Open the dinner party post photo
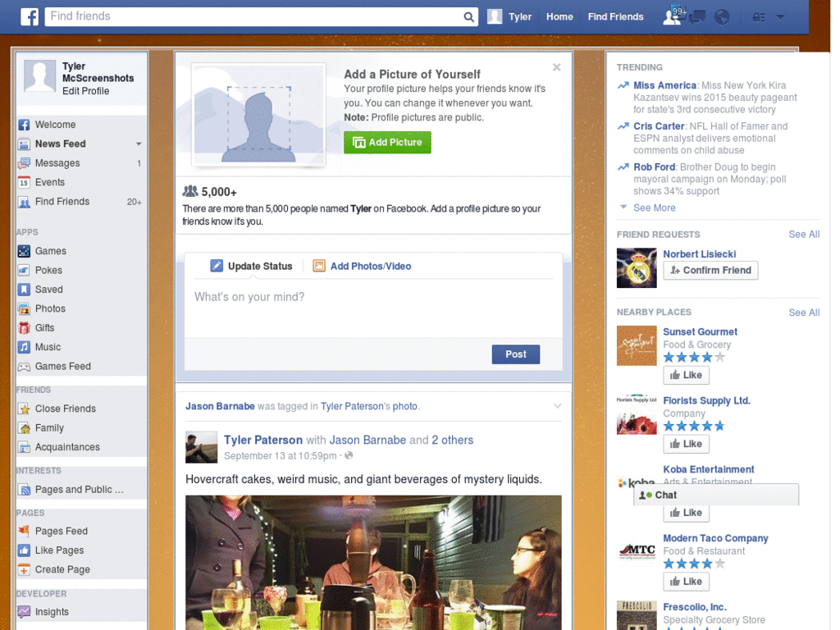Image resolution: width=840 pixels, height=630 pixels. point(373,563)
